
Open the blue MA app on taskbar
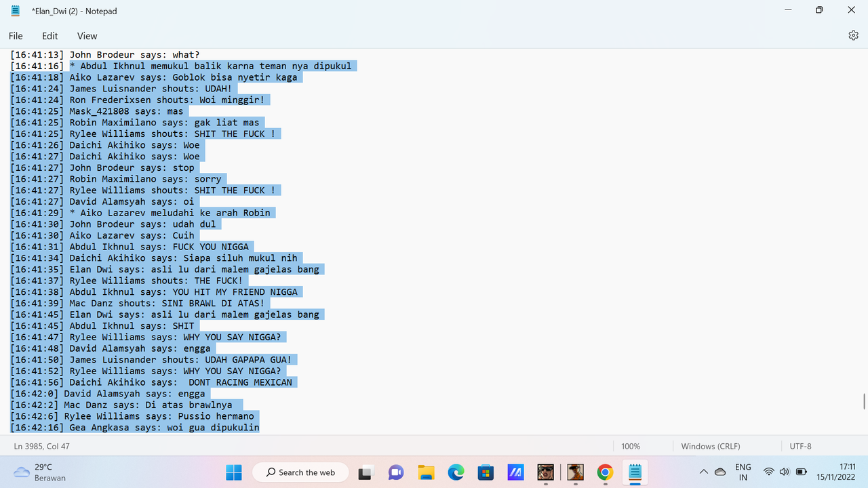click(x=515, y=472)
